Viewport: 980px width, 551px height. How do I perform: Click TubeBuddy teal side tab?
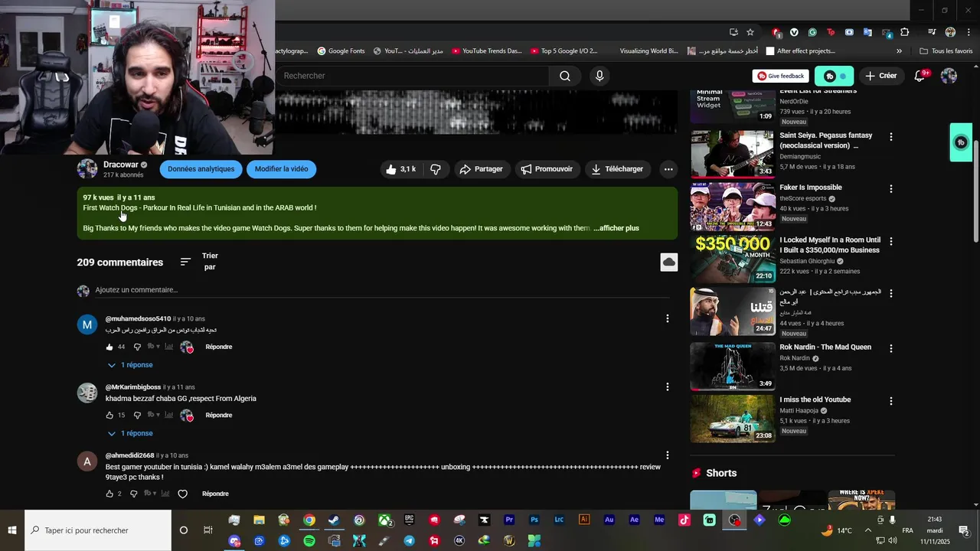(x=961, y=142)
